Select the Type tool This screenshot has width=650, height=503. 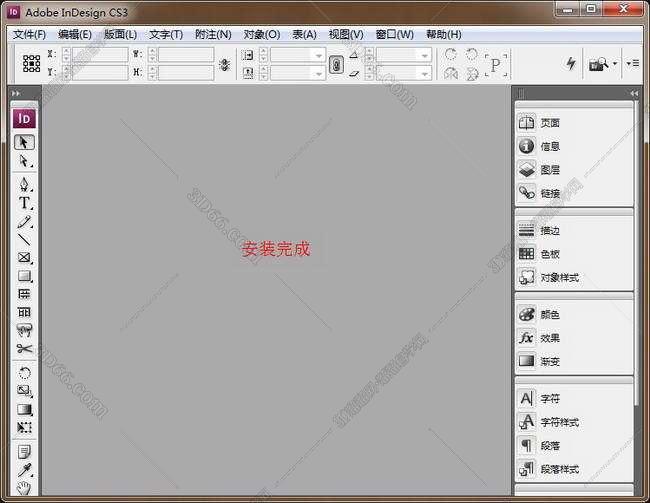click(x=25, y=203)
